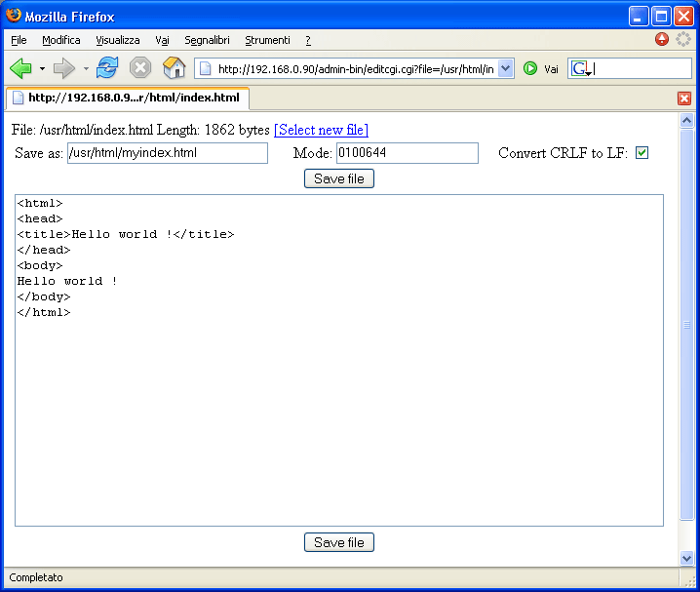
Task: Expand the address bar URL dropdown
Action: point(505,68)
